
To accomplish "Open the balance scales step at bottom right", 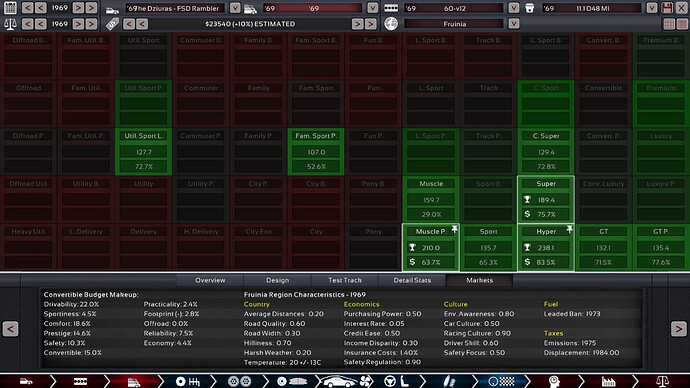I will pyautogui.click(x=662, y=381).
